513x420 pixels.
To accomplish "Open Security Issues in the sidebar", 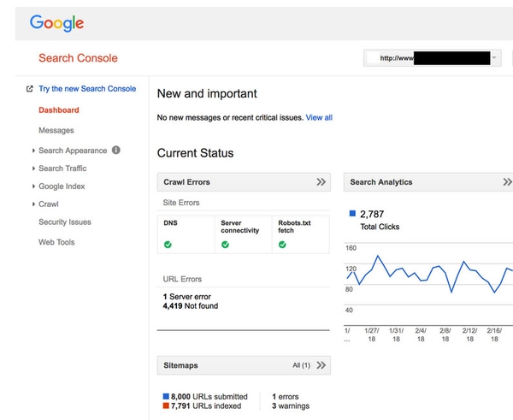I will (65, 222).
